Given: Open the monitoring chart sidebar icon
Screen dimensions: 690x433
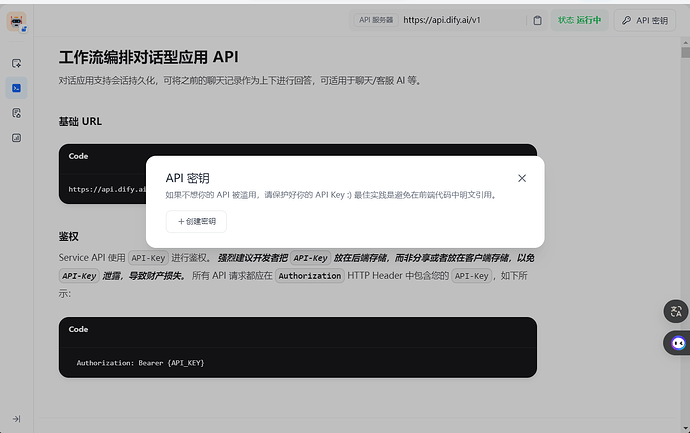Looking at the screenshot, I should coord(16,138).
